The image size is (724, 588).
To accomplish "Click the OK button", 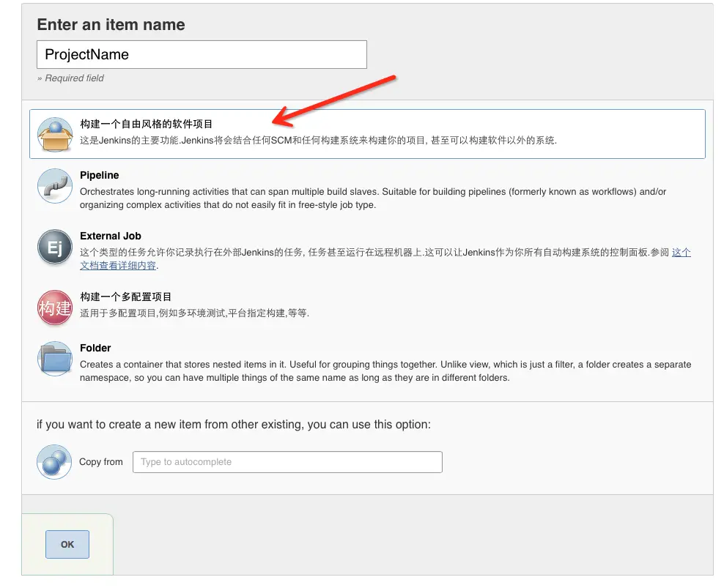I will (x=67, y=544).
